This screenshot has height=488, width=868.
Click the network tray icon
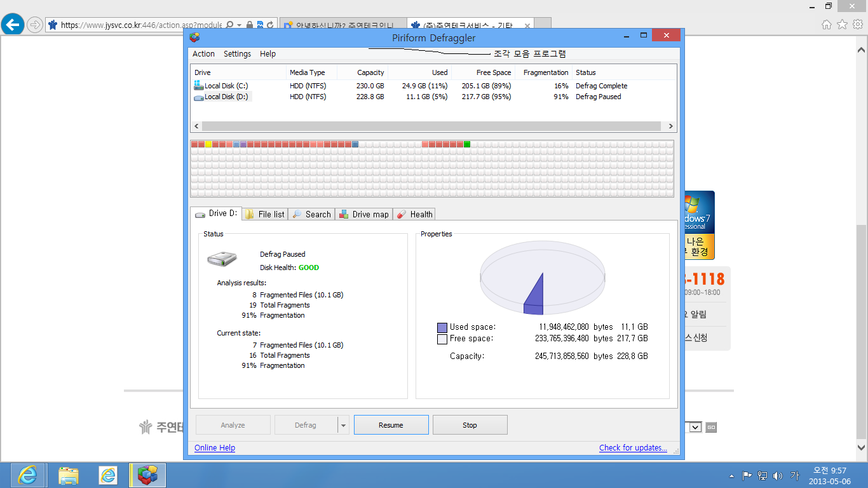coord(763,475)
